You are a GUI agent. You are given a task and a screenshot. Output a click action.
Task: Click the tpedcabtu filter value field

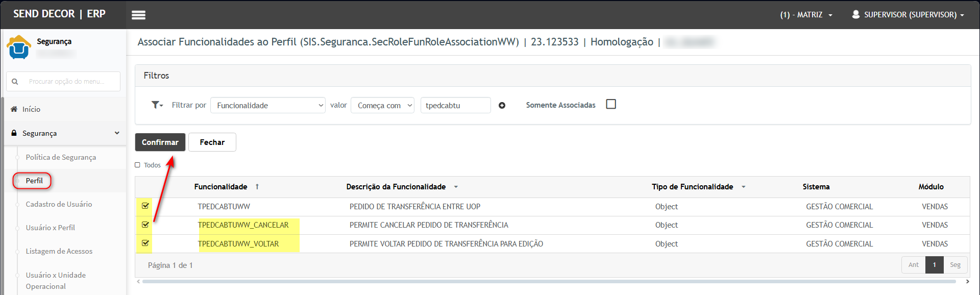455,106
